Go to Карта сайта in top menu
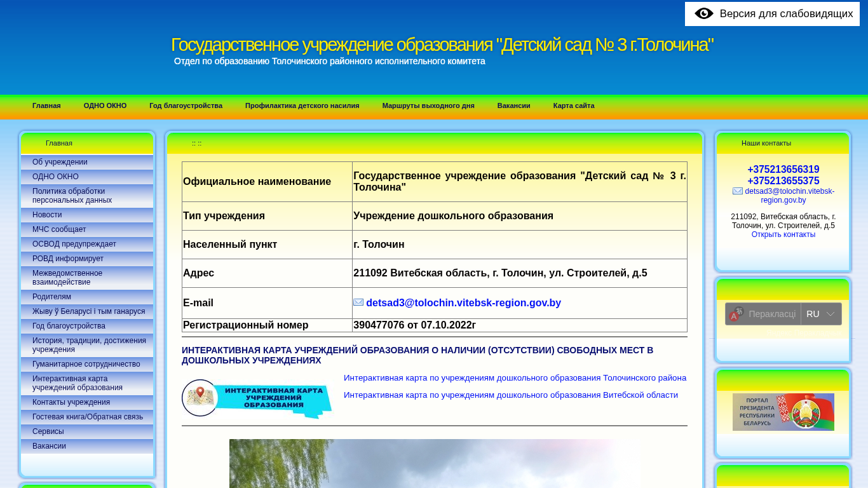Screen dimensions: 868x488 [x=573, y=105]
